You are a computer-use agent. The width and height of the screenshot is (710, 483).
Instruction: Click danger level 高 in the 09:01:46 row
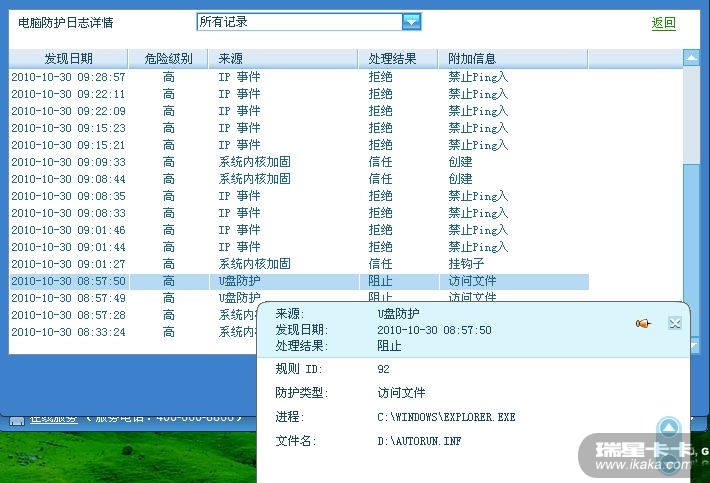click(x=168, y=230)
